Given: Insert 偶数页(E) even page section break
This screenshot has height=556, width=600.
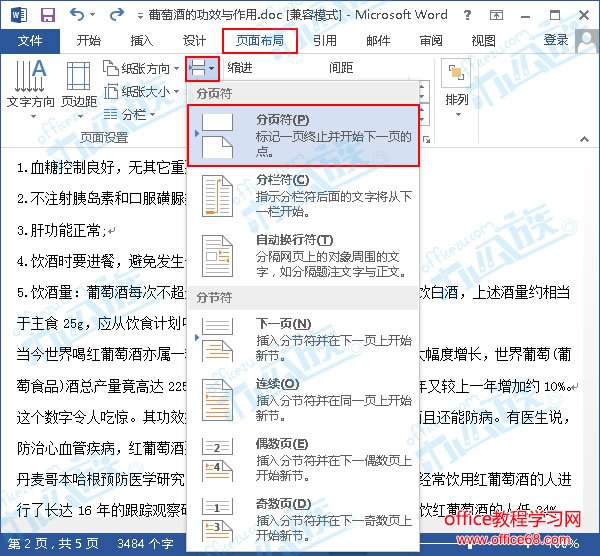Looking at the screenshot, I should (x=304, y=460).
